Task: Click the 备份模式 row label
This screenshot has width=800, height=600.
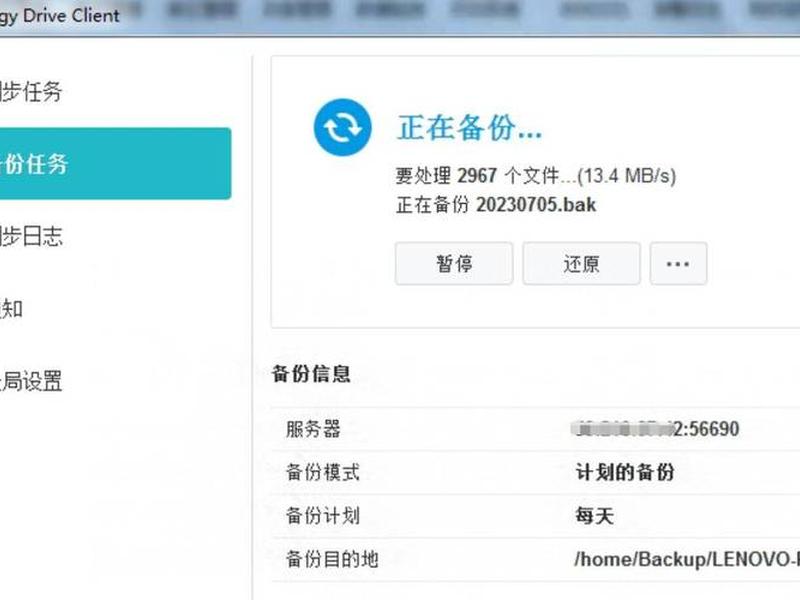Action: [x=322, y=472]
